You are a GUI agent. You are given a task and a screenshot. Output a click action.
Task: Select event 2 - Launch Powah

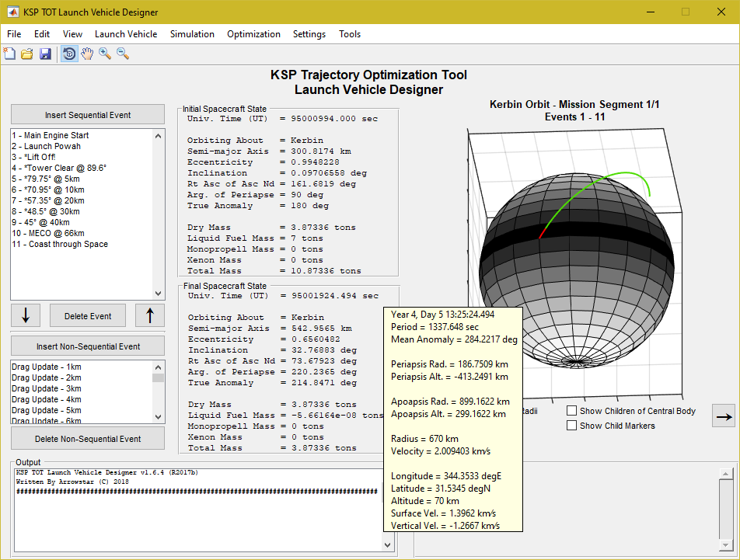click(82, 146)
